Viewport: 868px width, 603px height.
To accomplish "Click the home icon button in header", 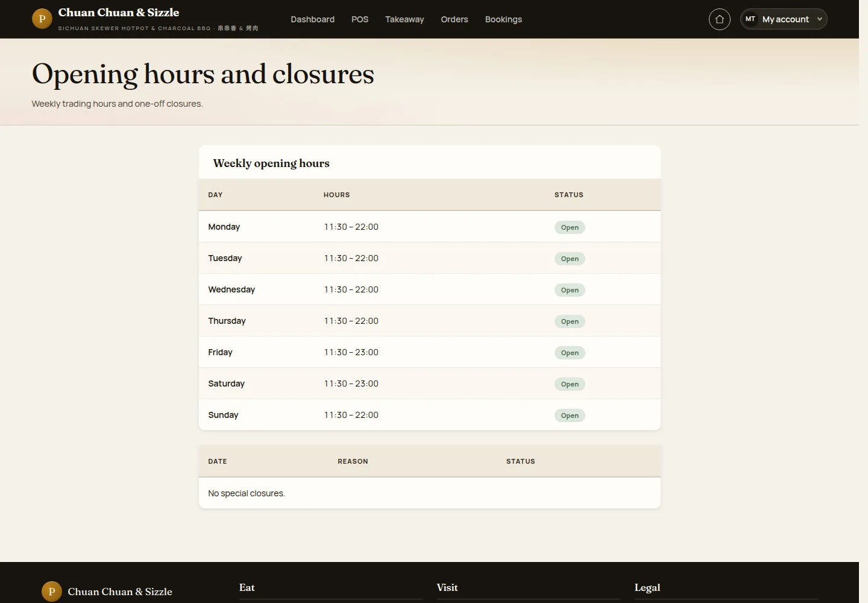I will [x=719, y=19].
